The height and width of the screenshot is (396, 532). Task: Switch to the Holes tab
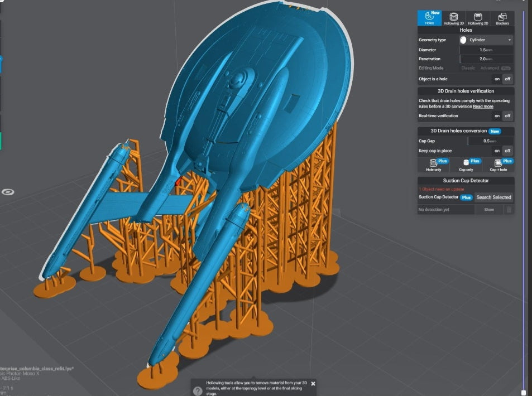pyautogui.click(x=429, y=18)
